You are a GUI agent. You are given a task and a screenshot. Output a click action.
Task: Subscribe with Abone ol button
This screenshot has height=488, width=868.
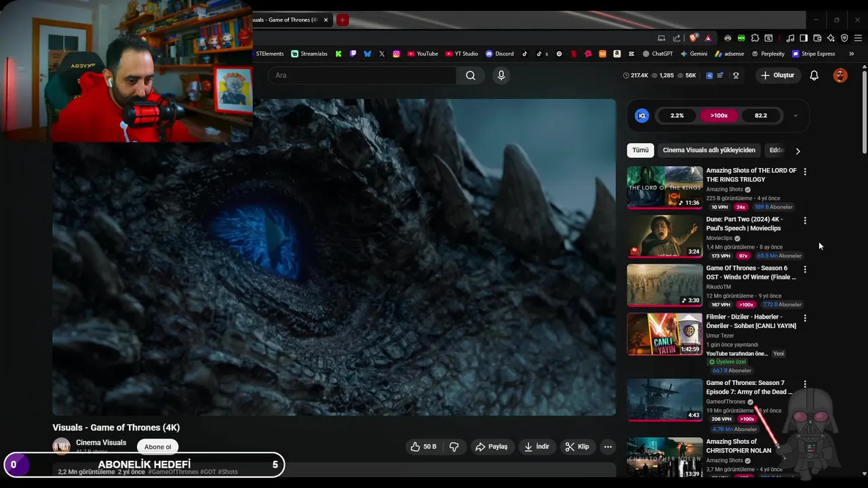(x=157, y=447)
